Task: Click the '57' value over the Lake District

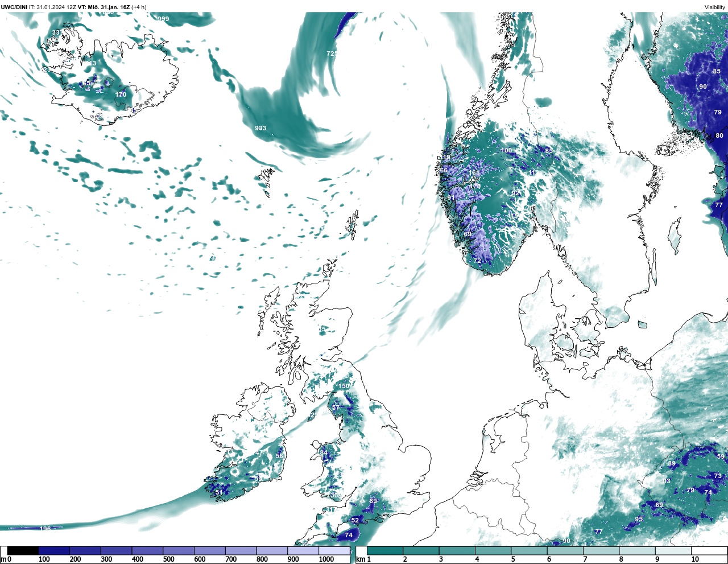Action: [336, 407]
